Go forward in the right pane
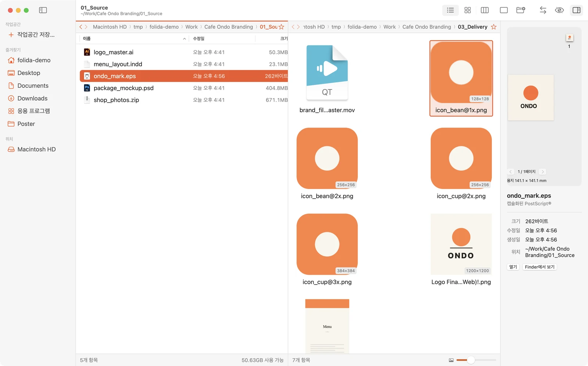588x366 pixels. (298, 27)
